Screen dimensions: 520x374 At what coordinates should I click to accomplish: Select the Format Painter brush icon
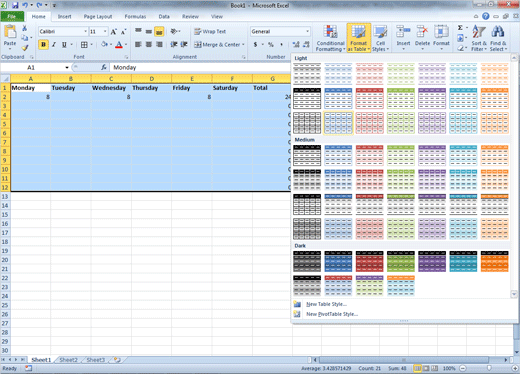25,48
